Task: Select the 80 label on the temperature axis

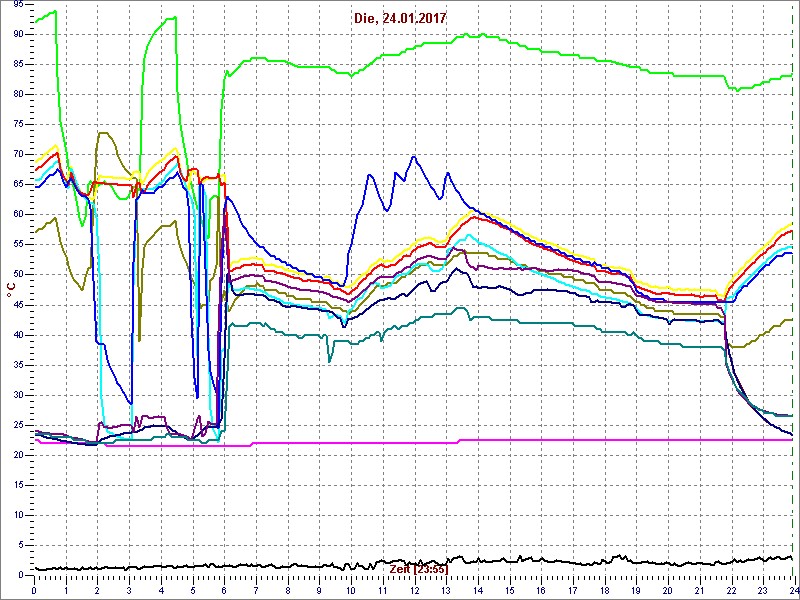Action: click(x=18, y=94)
